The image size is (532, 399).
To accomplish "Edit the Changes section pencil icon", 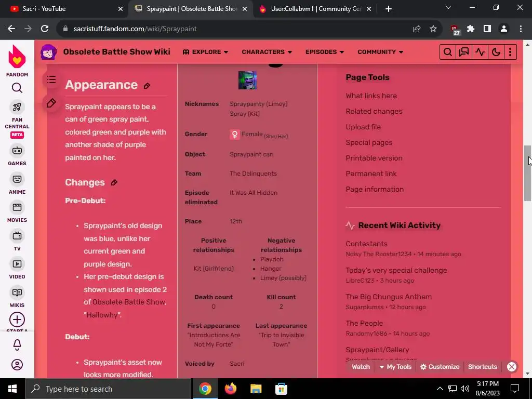I will 114,182.
